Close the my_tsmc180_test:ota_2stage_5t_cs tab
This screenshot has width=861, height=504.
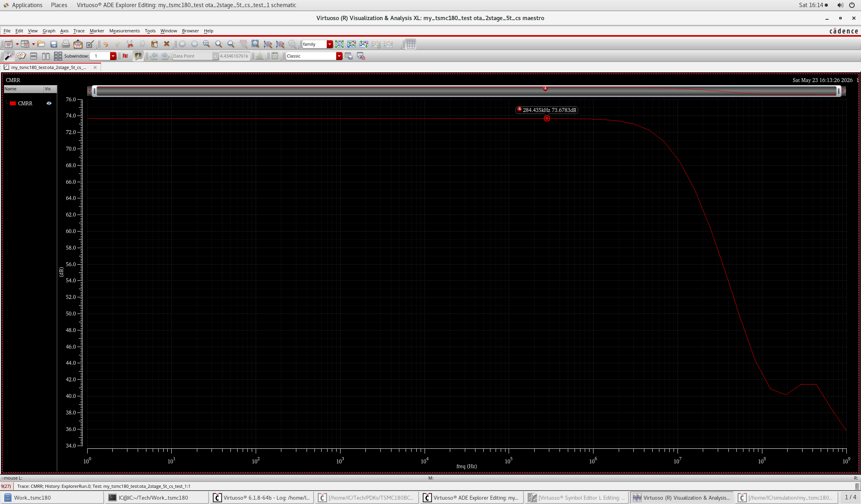(x=95, y=67)
